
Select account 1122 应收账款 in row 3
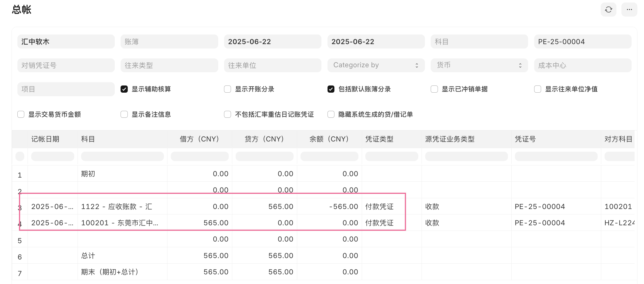(x=116, y=206)
